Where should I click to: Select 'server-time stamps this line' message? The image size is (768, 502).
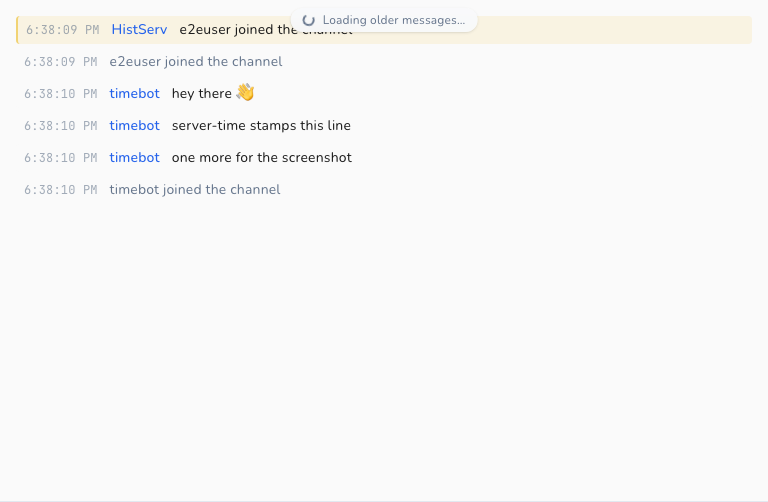coord(261,125)
